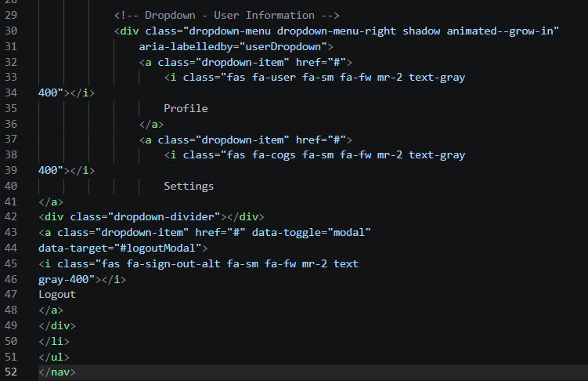Click the closing li tag
The image size is (588, 381).
click(x=54, y=341)
